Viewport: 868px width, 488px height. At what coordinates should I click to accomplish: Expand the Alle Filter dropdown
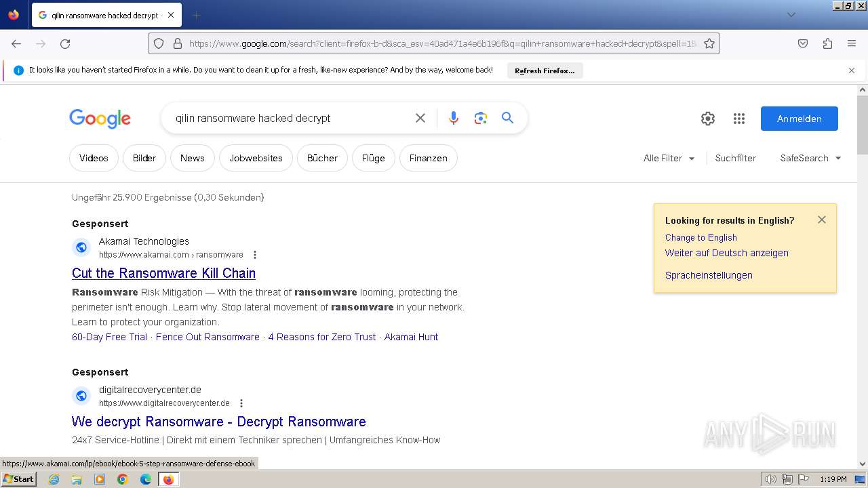(669, 158)
